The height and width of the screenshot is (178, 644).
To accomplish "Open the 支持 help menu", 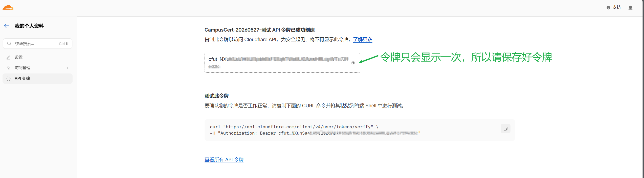I will 614,8.
